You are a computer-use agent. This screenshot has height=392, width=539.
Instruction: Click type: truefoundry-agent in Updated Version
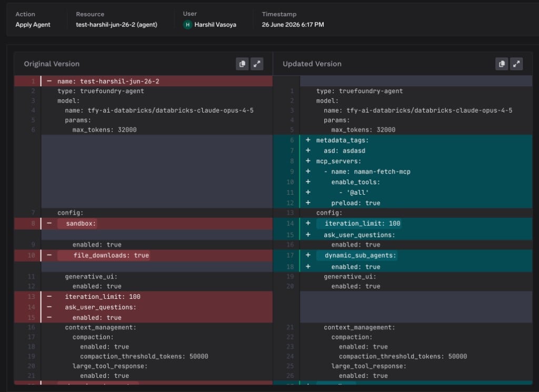click(360, 91)
